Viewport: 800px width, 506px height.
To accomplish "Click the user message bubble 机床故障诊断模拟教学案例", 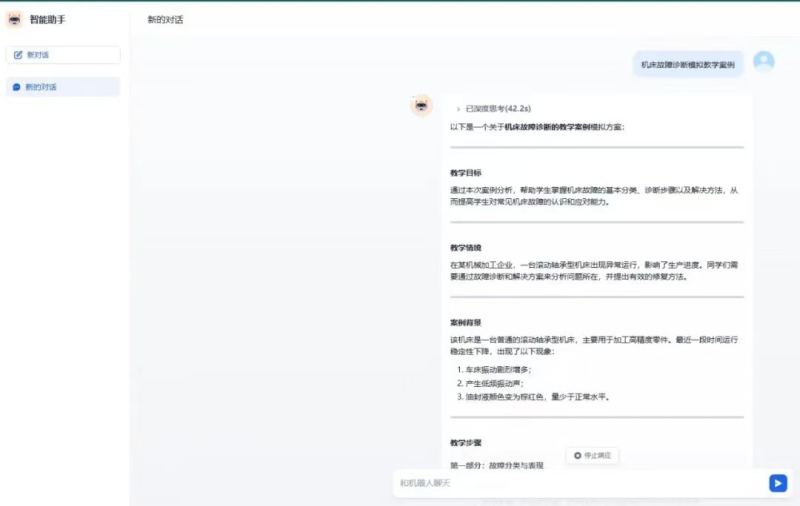I will 688,64.
